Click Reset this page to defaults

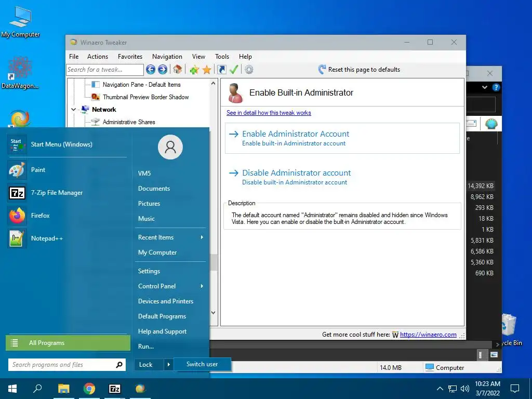tap(359, 70)
